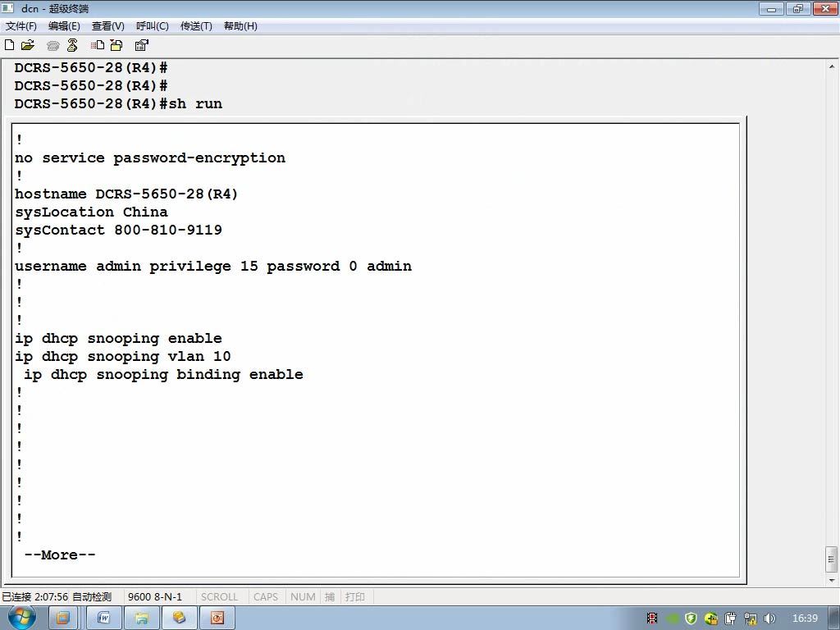
Task: Open the 传送(T) menu
Action: pyautogui.click(x=196, y=25)
